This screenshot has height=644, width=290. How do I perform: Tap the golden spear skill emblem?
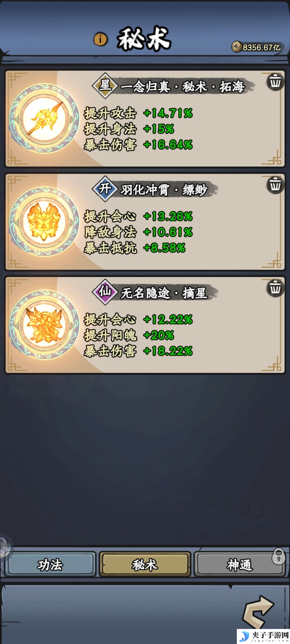point(45,118)
